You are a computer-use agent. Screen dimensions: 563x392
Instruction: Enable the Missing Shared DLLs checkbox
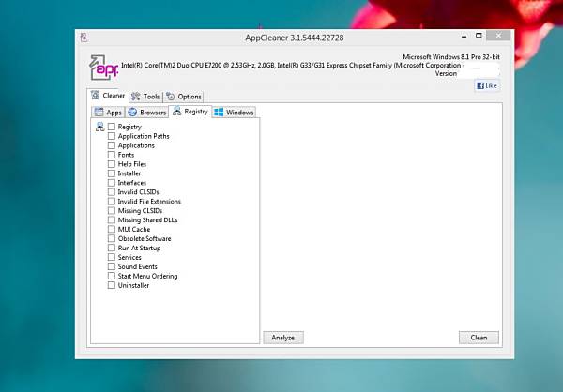tap(112, 219)
